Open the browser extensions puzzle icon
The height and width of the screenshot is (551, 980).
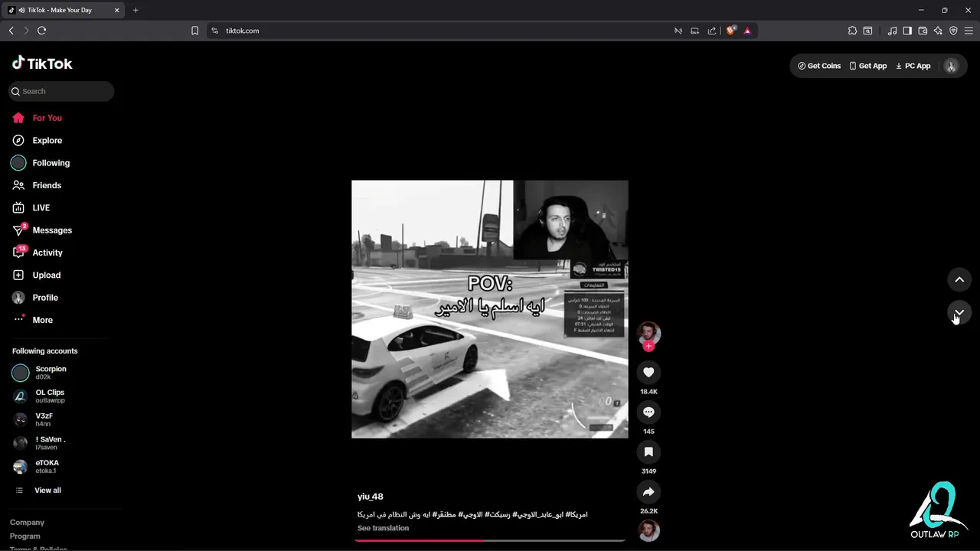point(852,31)
